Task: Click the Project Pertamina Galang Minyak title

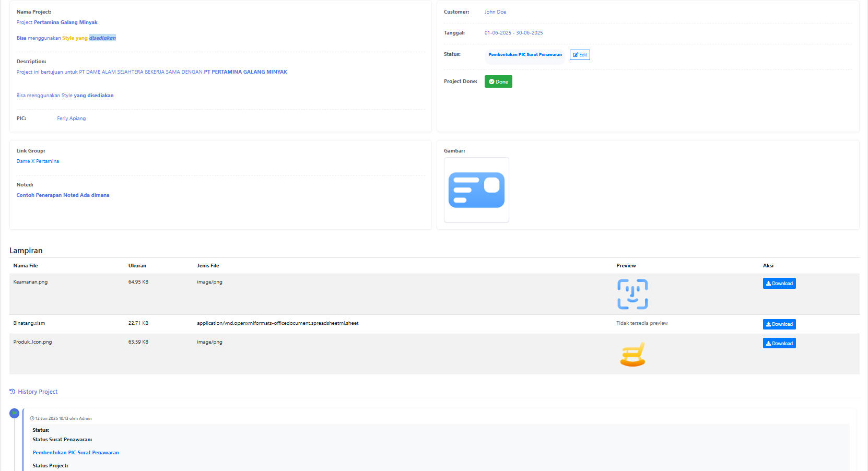Action: coord(57,22)
